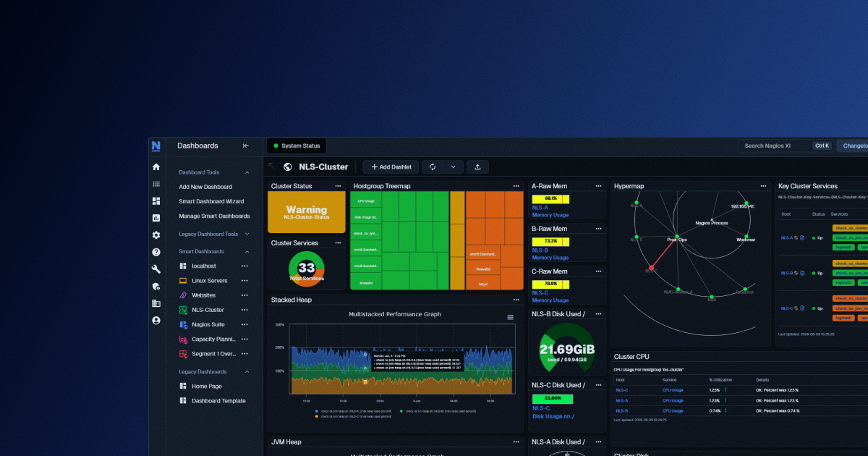Open the Configure gear icon in the left rail
This screenshot has height=456, width=868.
coord(156,235)
